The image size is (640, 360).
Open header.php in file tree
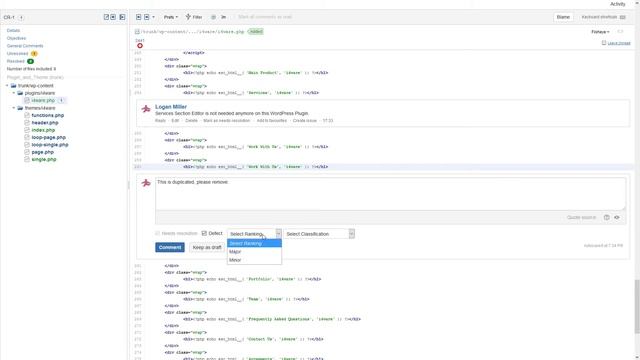pos(45,123)
